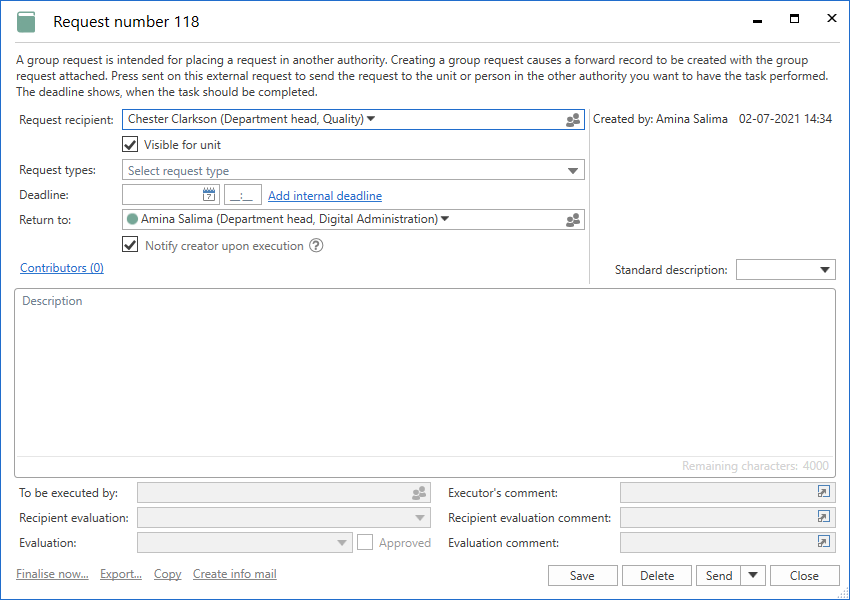Toggle Notify creator upon execution checkbox
The height and width of the screenshot is (600, 850).
(x=130, y=245)
